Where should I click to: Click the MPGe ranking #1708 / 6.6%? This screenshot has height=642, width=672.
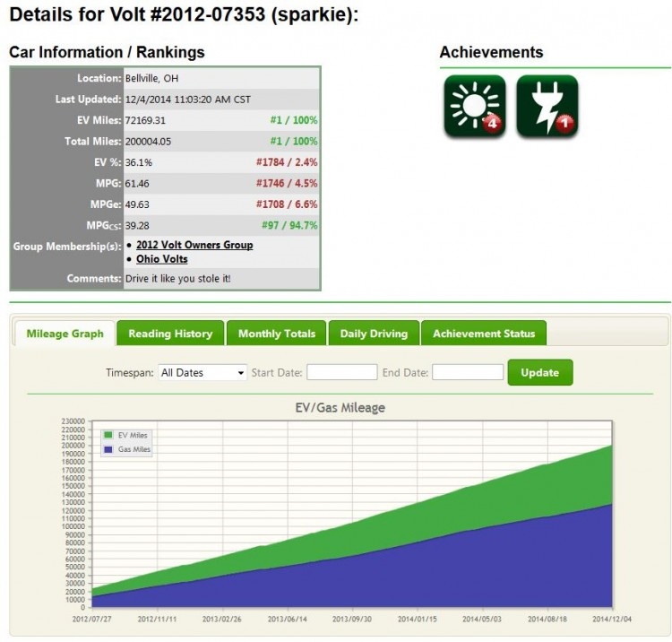pyautogui.click(x=287, y=204)
